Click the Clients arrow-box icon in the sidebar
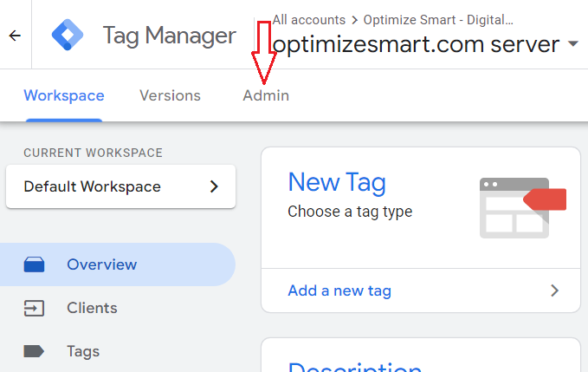 [x=35, y=308]
